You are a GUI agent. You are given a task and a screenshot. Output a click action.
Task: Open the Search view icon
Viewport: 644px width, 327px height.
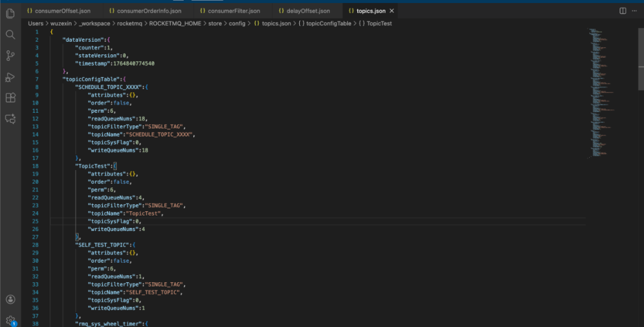click(x=10, y=35)
